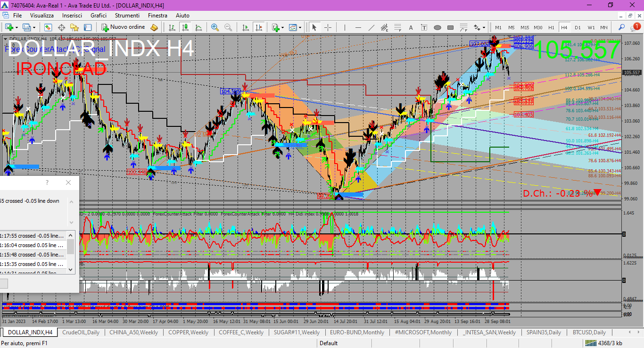
Task: Open the Strumenti menu
Action: (127, 16)
